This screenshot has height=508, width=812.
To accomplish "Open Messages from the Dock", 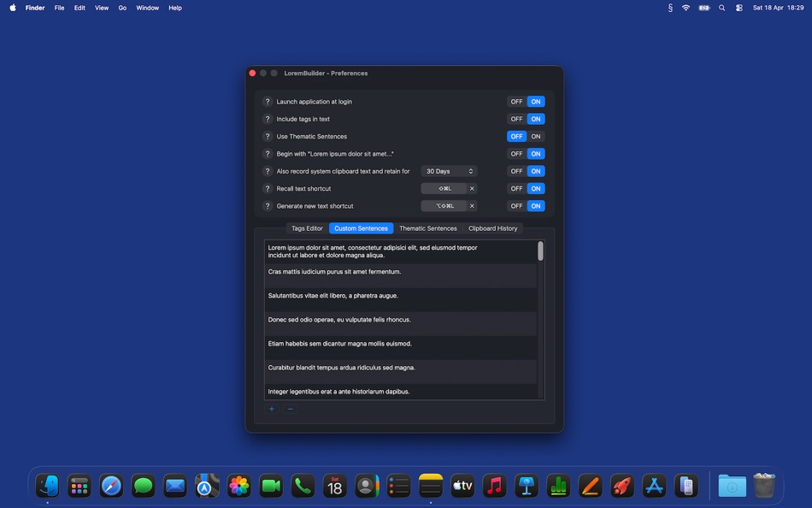I will click(x=143, y=487).
